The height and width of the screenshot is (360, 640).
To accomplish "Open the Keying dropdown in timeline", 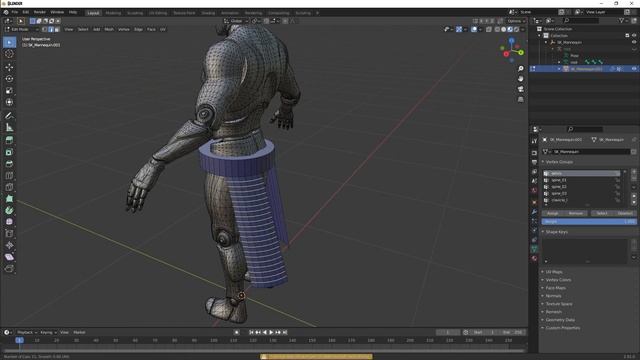I will (48, 332).
